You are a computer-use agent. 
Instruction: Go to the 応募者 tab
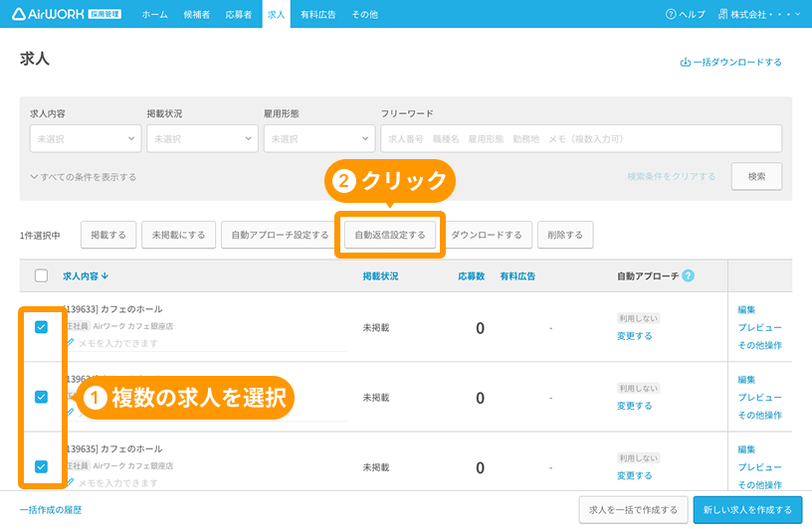coord(239,15)
